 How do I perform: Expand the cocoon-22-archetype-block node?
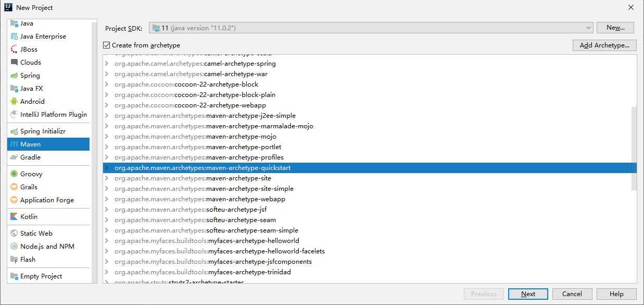click(107, 84)
